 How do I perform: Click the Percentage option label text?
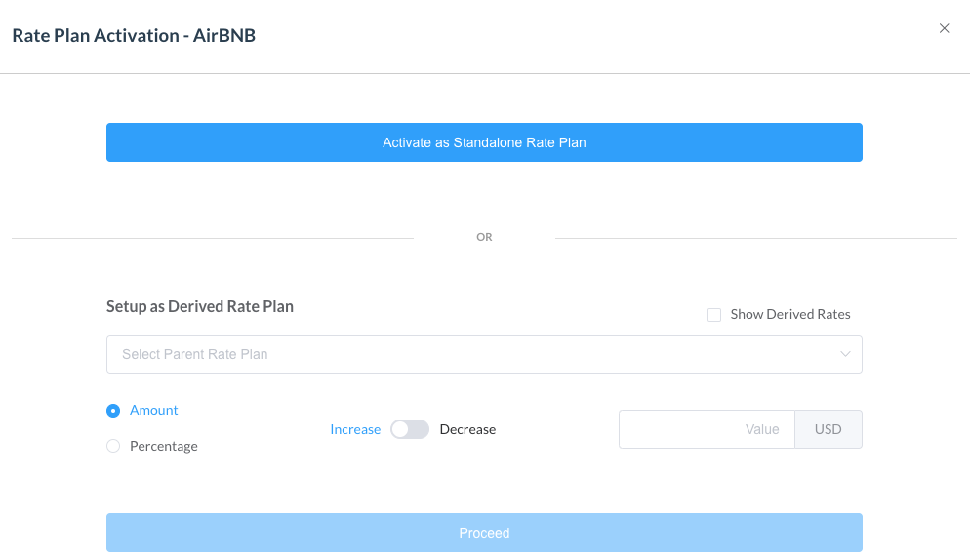pos(164,446)
